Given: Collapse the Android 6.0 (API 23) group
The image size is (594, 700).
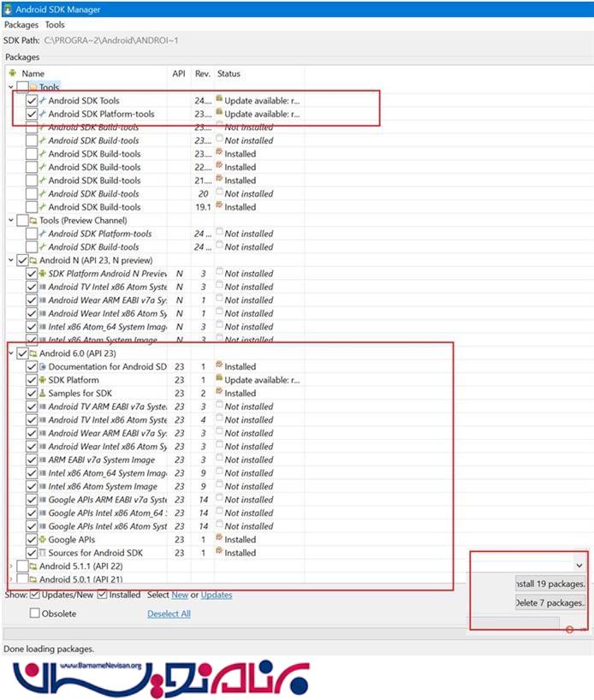Looking at the screenshot, I should click(11, 353).
